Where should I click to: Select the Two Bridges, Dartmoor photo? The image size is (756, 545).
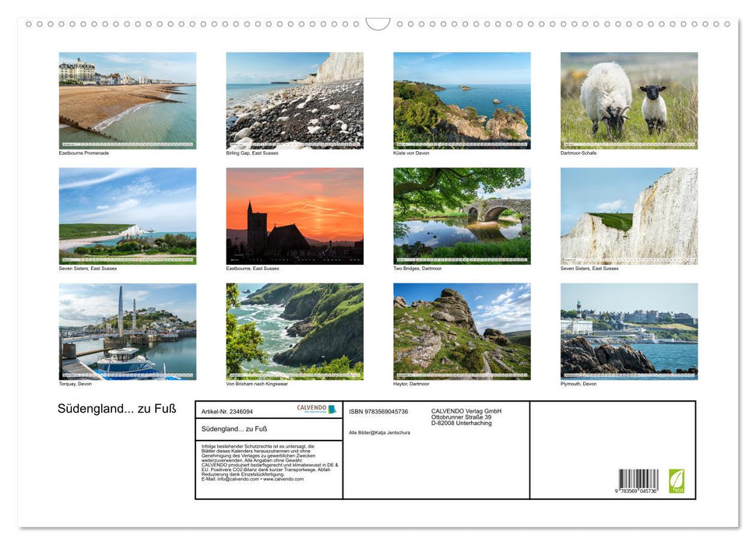[x=462, y=216]
